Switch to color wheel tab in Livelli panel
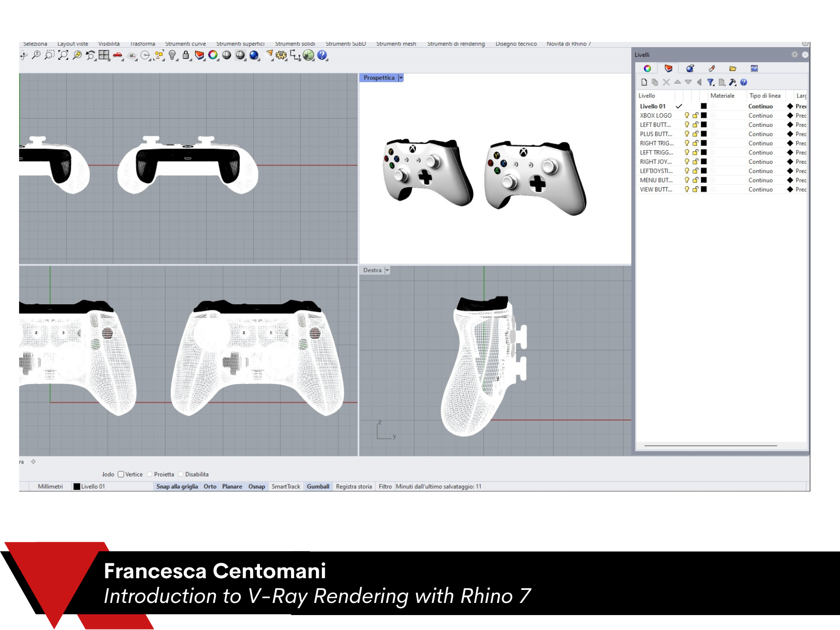Image resolution: width=840 pixels, height=630 pixels. pos(647,69)
